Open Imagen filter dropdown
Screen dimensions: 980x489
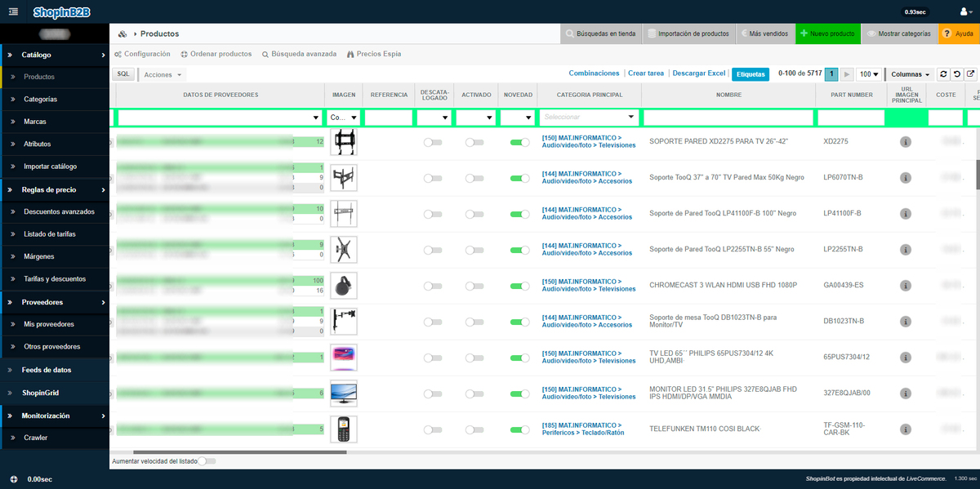click(x=344, y=118)
